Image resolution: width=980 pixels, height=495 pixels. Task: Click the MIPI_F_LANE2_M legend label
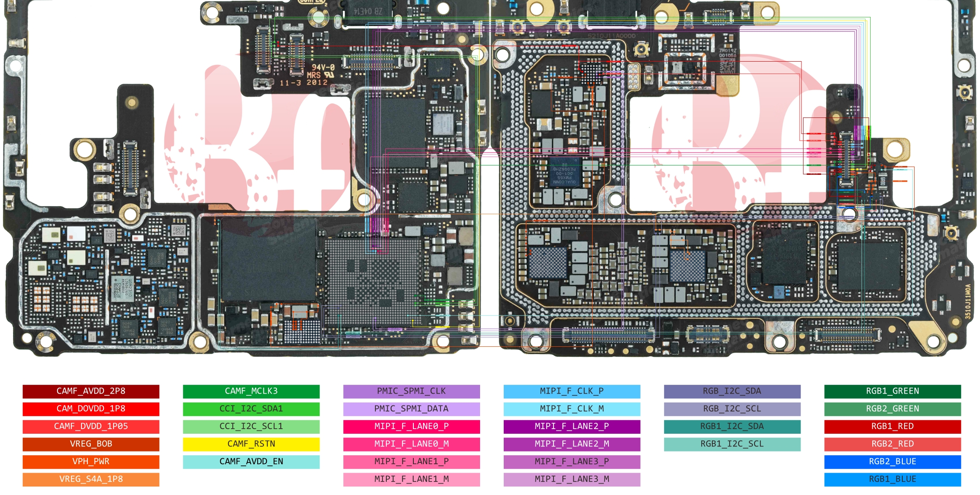coord(572,444)
